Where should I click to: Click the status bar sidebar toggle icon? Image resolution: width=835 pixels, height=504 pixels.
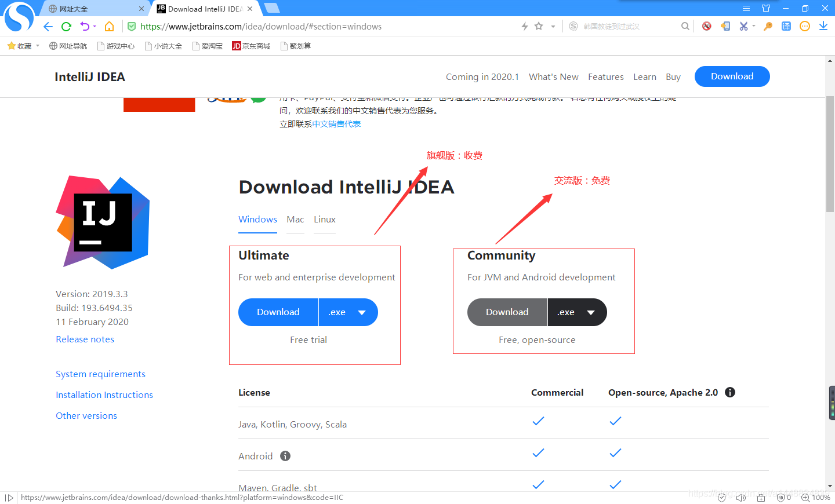pos(9,498)
